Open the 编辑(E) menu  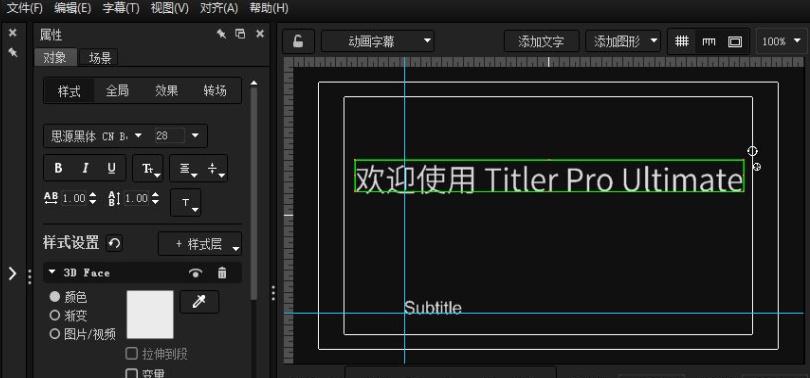(x=72, y=8)
